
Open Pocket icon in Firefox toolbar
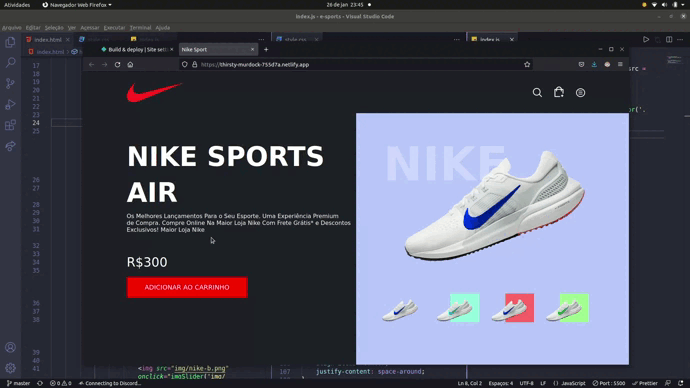581,64
